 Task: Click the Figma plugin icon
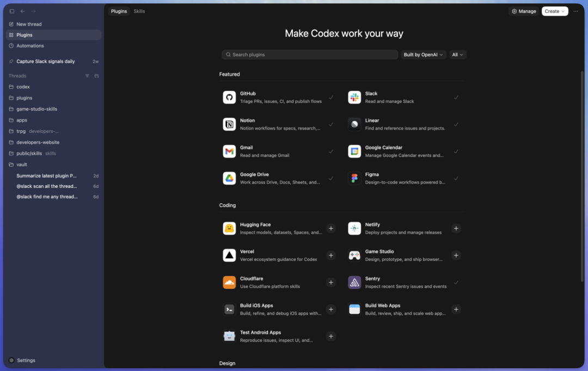tap(354, 179)
